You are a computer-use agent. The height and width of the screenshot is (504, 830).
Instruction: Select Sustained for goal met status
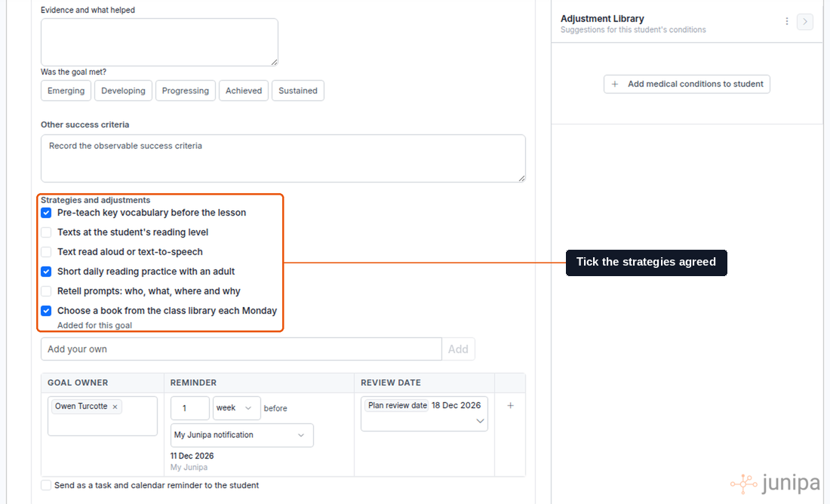[298, 91]
